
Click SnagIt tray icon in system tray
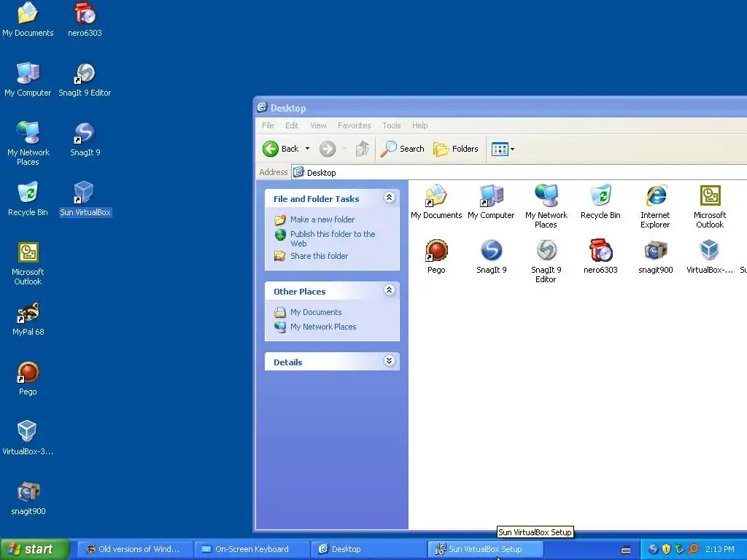pos(653,550)
